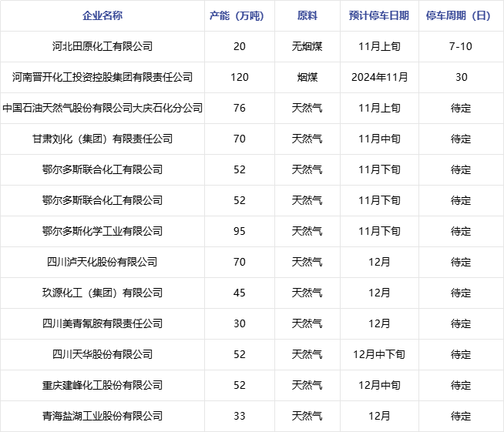Click the 12月中旬 date cell
Image resolution: width=504 pixels, height=432 pixels.
(379, 386)
